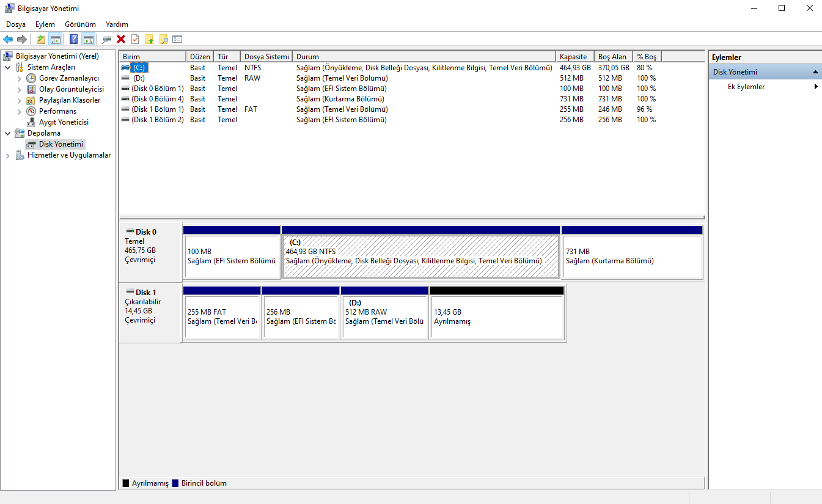
Task: Sort by the Dosya Sistemi column header
Action: tap(266, 56)
